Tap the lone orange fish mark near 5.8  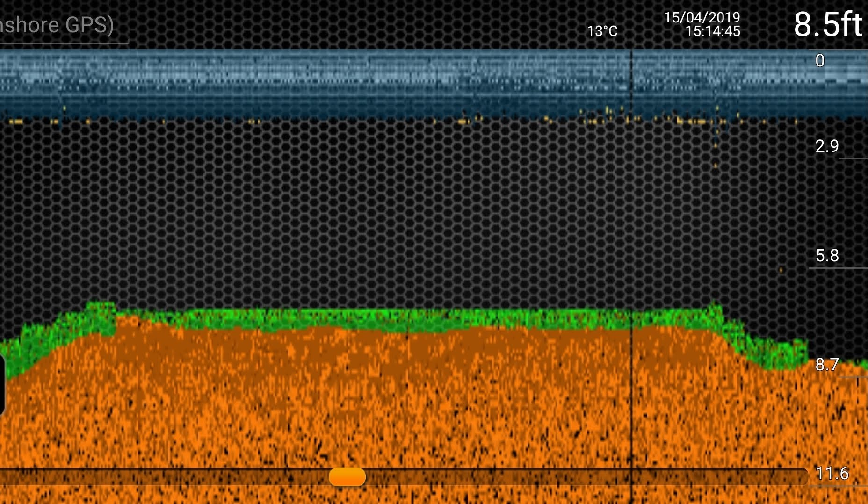click(x=781, y=270)
